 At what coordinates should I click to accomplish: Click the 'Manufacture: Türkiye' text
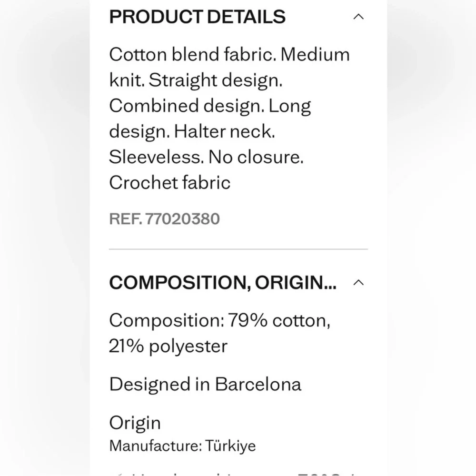182,446
